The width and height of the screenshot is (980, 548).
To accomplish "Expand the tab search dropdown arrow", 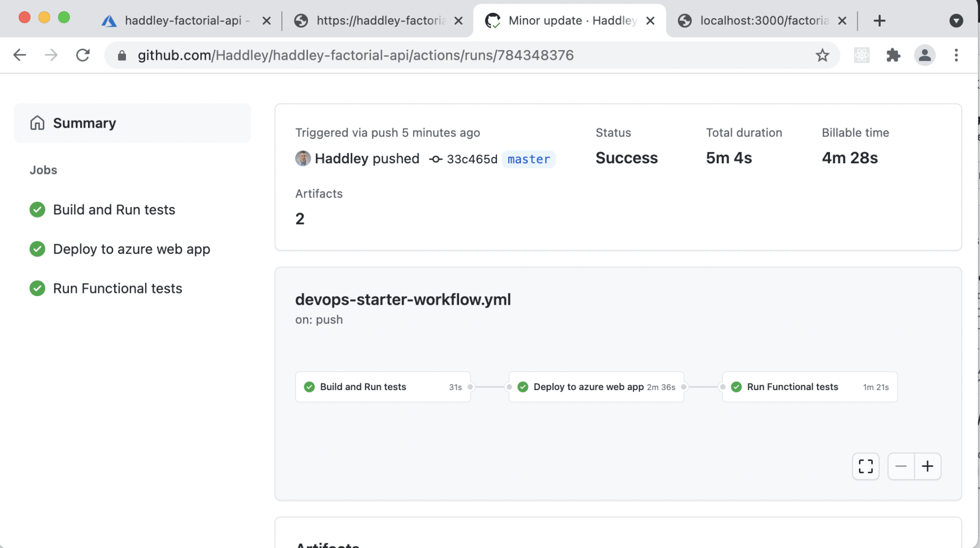I will tap(956, 21).
